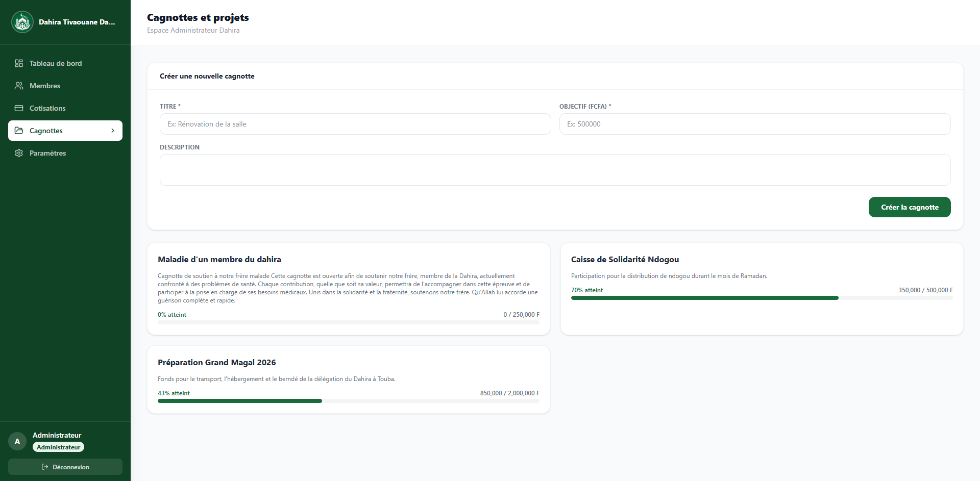Screen dimensions: 980x481
Task: Click the Cotisations card icon
Action: pyautogui.click(x=19, y=108)
